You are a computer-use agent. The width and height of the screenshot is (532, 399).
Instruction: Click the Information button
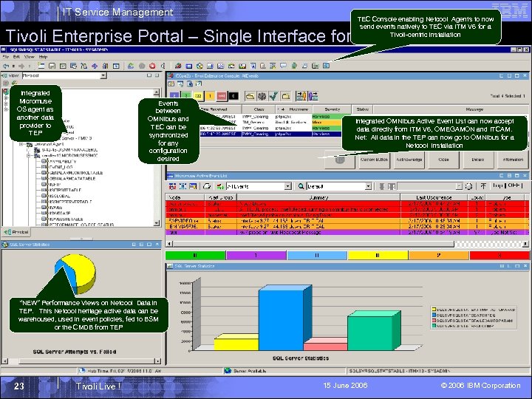[x=513, y=160]
